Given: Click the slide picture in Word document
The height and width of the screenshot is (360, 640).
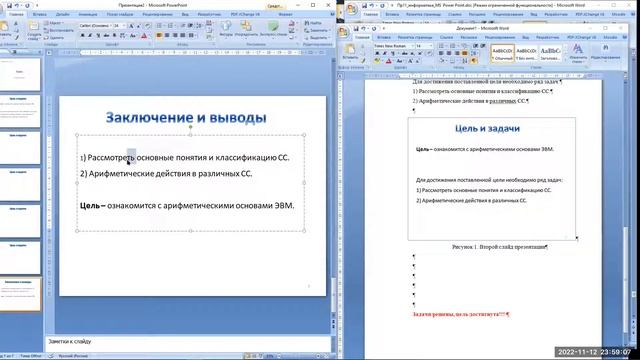Looking at the screenshot, I should [491, 179].
